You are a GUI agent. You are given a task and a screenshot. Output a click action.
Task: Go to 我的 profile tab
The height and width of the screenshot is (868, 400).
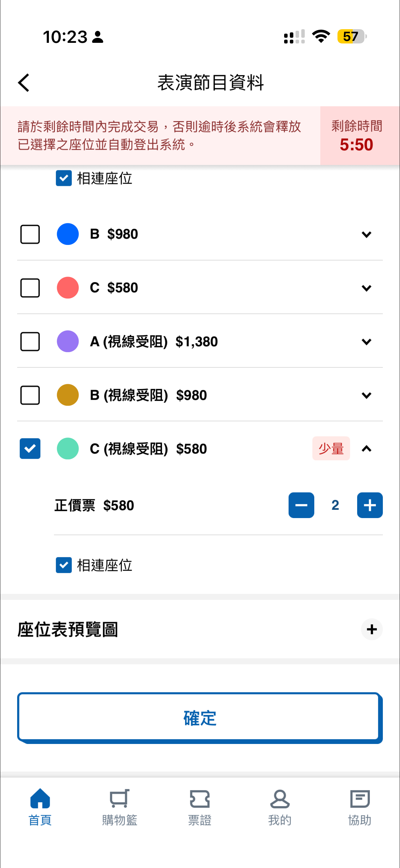click(x=280, y=806)
